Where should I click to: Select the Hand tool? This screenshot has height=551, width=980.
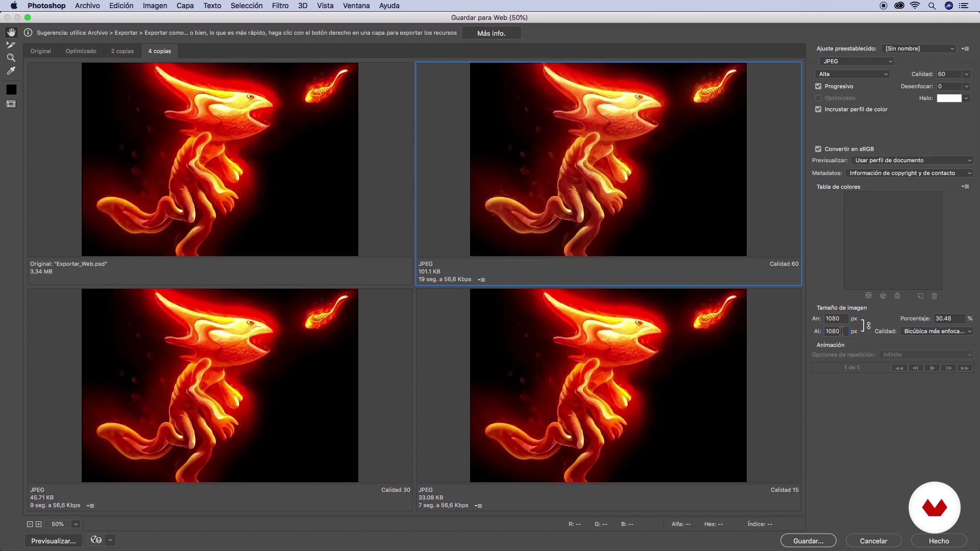pyautogui.click(x=11, y=33)
